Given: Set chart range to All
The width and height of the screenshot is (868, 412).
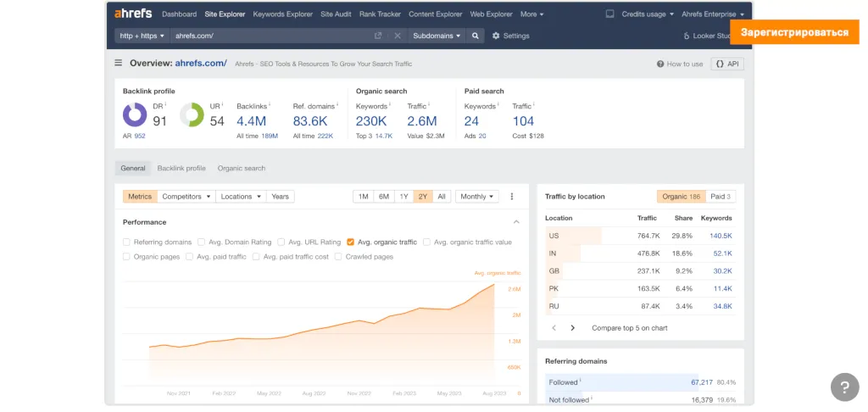Looking at the screenshot, I should tap(441, 197).
